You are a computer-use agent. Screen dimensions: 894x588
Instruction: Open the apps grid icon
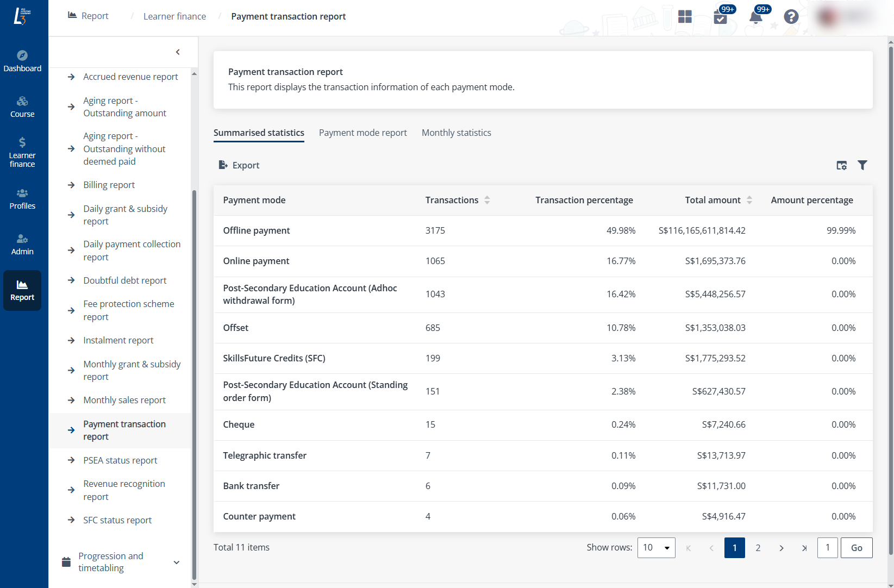click(x=685, y=17)
